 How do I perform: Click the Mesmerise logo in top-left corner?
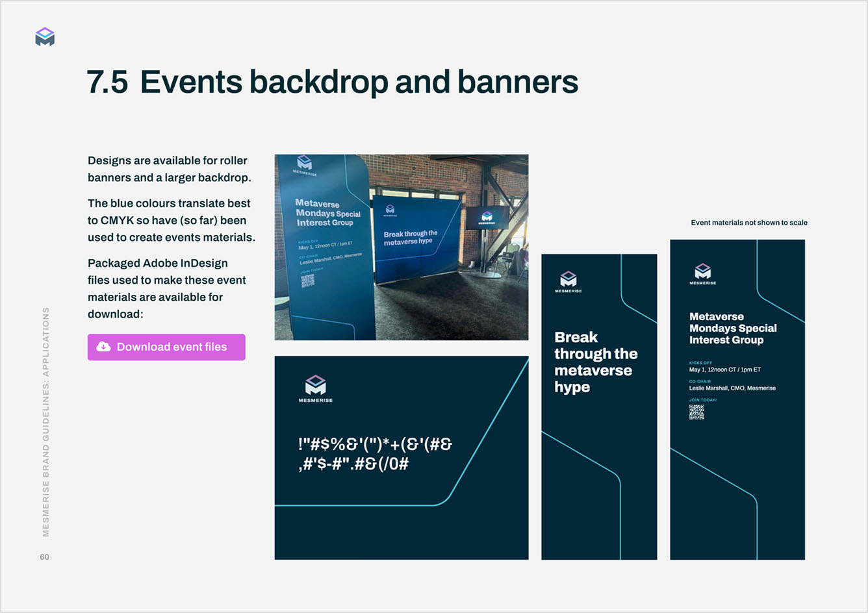(x=45, y=37)
